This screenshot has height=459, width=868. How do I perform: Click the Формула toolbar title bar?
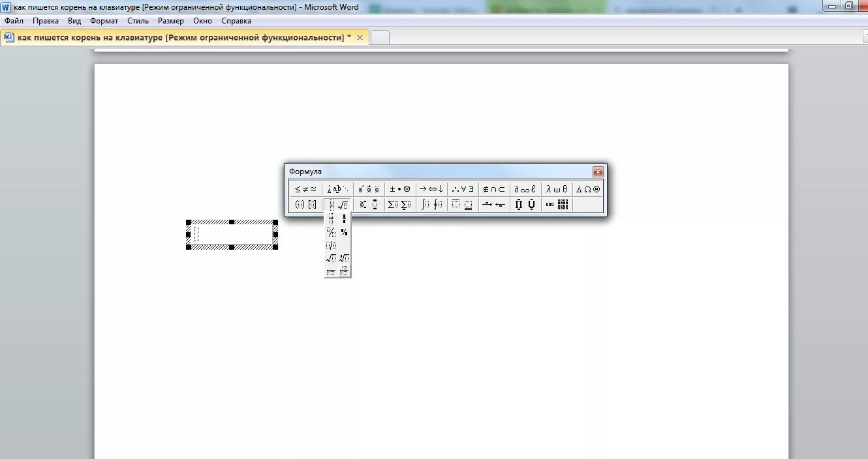coord(439,171)
